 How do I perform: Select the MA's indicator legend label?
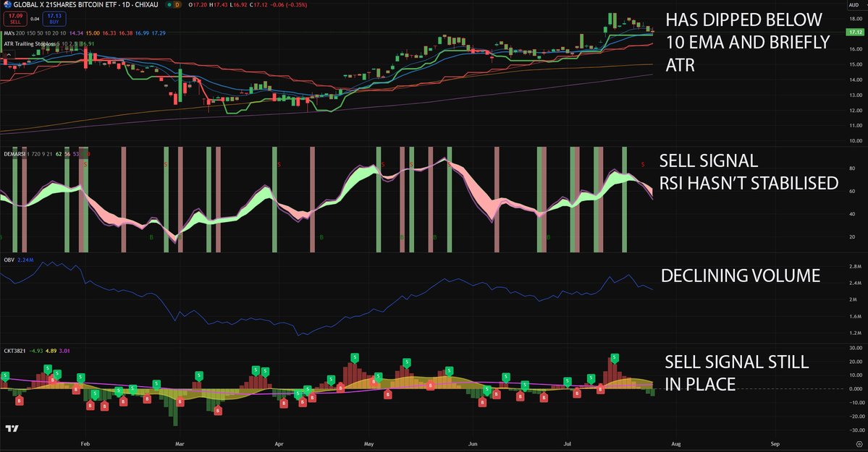[9, 33]
